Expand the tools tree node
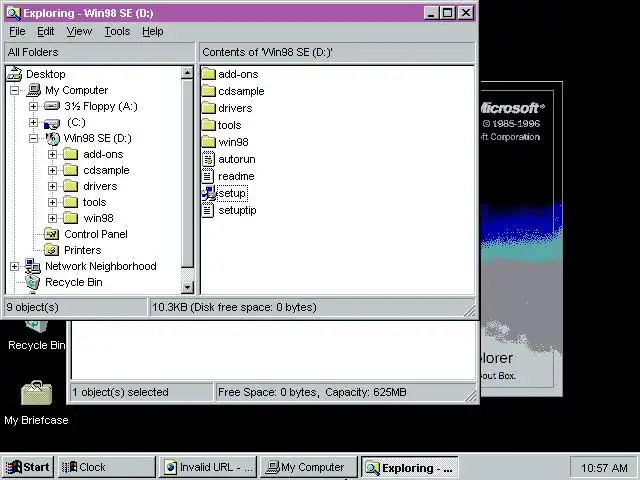The width and height of the screenshot is (640, 480). coord(52,202)
